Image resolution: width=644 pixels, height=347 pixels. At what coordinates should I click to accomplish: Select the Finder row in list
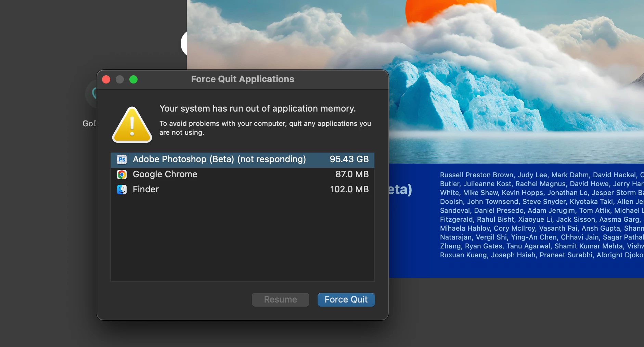(243, 189)
